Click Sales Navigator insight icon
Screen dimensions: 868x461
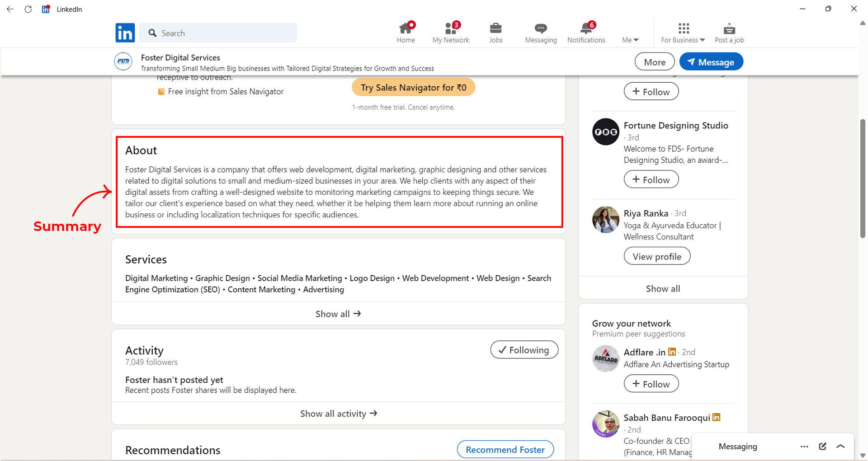pyautogui.click(x=161, y=92)
